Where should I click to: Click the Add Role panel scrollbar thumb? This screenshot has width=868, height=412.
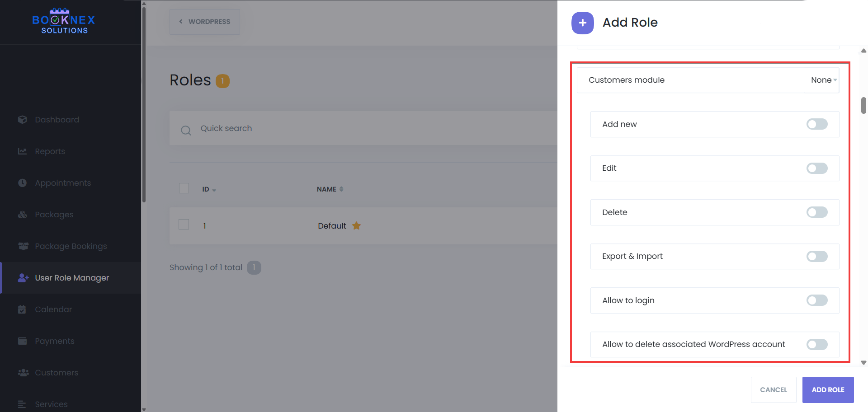pyautogui.click(x=863, y=105)
